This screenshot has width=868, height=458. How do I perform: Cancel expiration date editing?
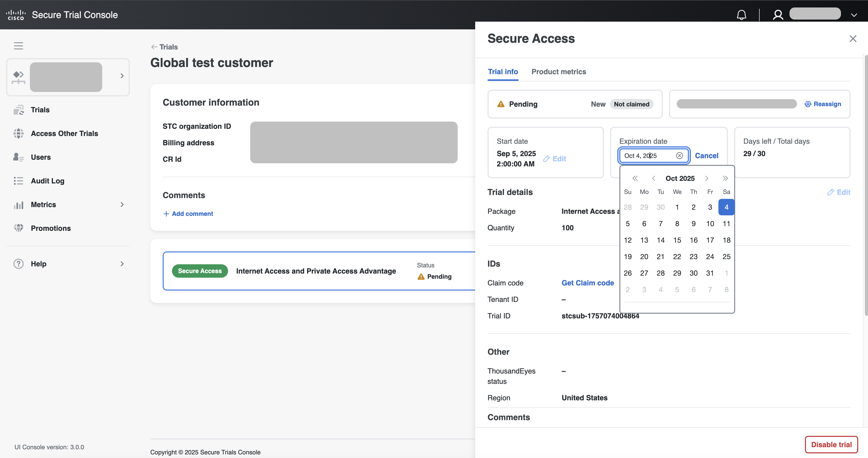tap(706, 156)
